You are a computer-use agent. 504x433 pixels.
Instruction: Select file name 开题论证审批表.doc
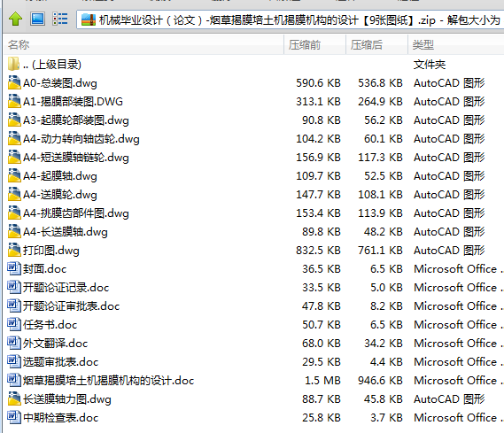coord(72,306)
